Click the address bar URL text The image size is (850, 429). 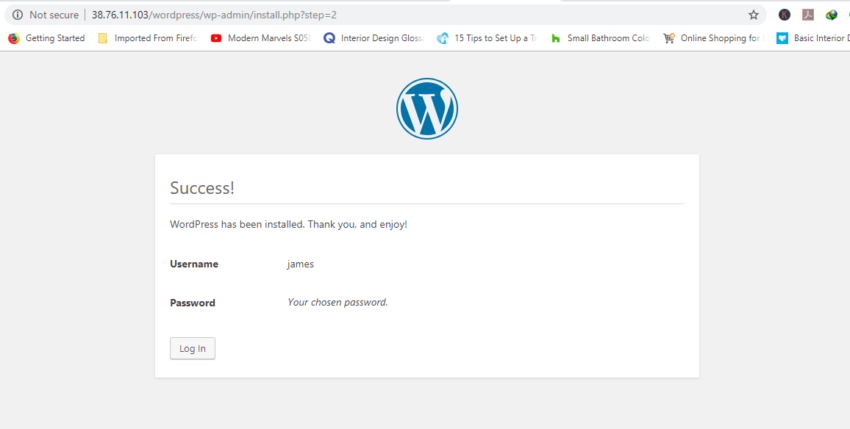click(x=214, y=15)
